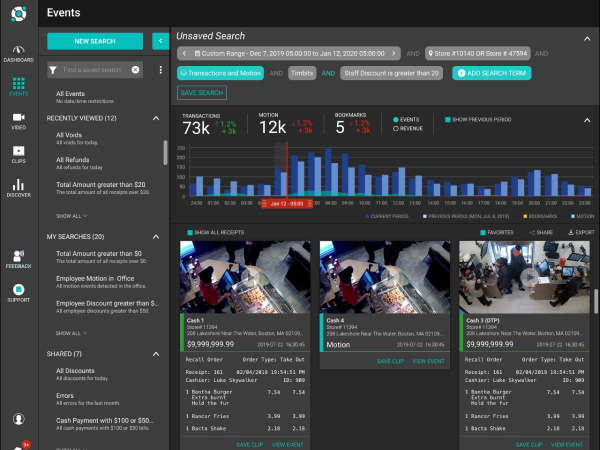Click the plus icon in Add Search Term

pyautogui.click(x=461, y=73)
